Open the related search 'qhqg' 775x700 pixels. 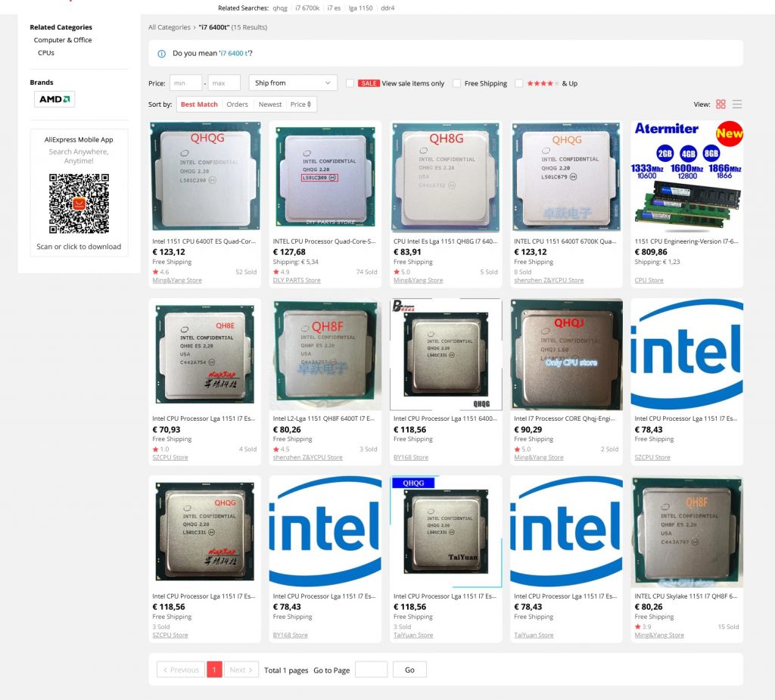pos(280,8)
